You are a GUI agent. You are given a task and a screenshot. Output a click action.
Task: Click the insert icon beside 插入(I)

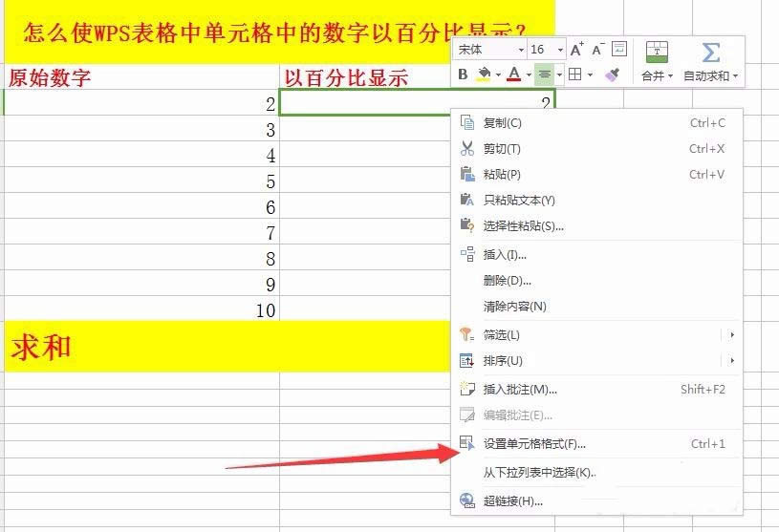click(467, 254)
